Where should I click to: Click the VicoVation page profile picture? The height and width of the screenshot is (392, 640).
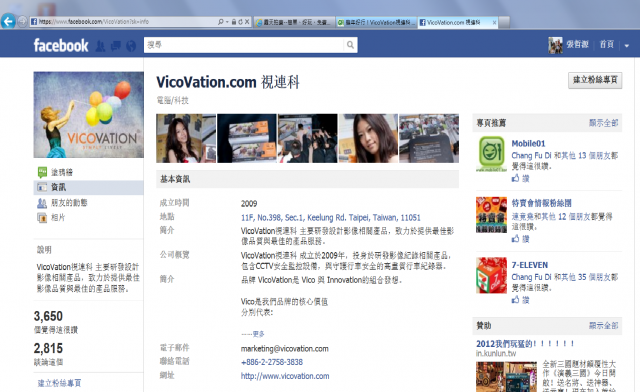[x=89, y=115]
